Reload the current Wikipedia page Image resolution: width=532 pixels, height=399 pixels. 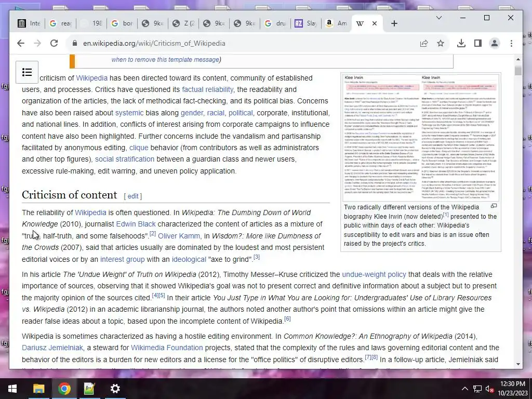54,44
